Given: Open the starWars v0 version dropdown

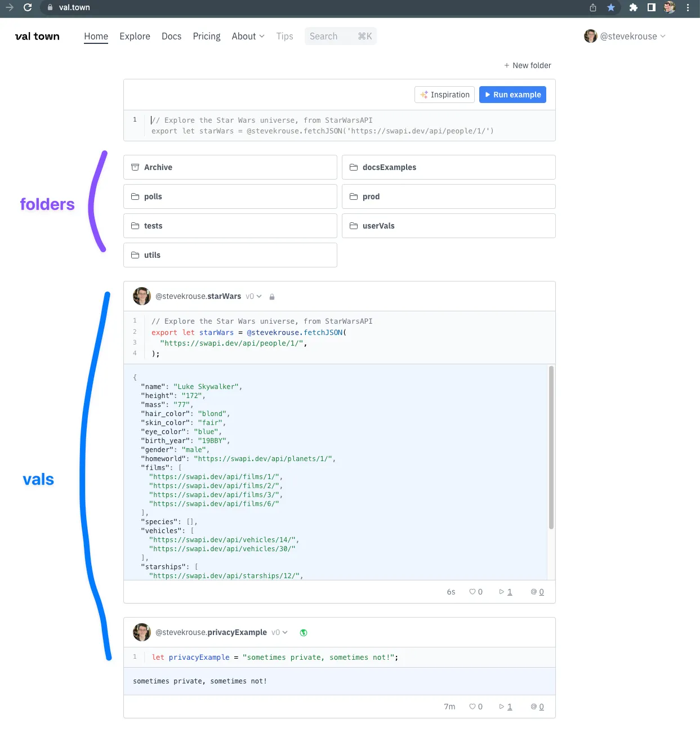Looking at the screenshot, I should pyautogui.click(x=253, y=296).
